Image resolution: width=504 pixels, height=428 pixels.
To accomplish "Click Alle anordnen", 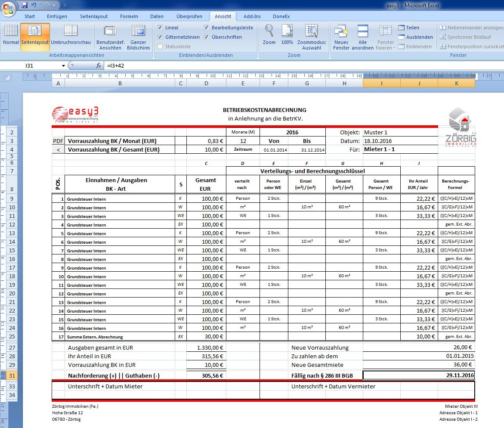I will (x=362, y=37).
